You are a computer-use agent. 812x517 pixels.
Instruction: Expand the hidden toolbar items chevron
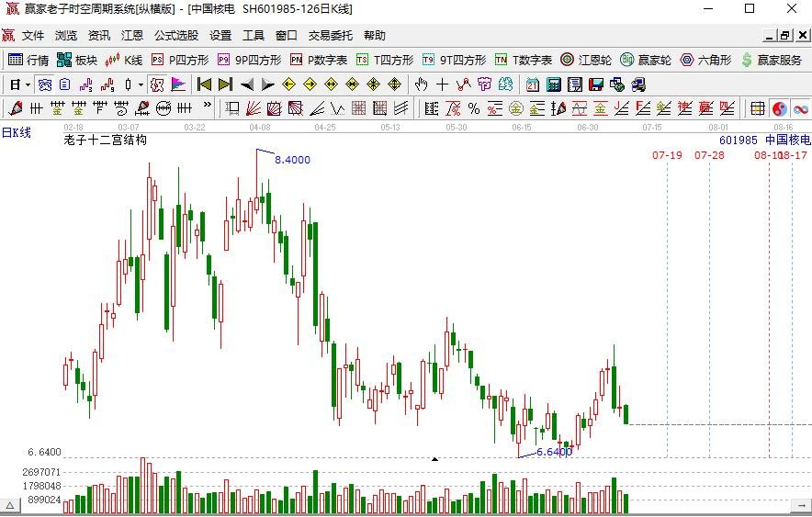[x=208, y=105]
